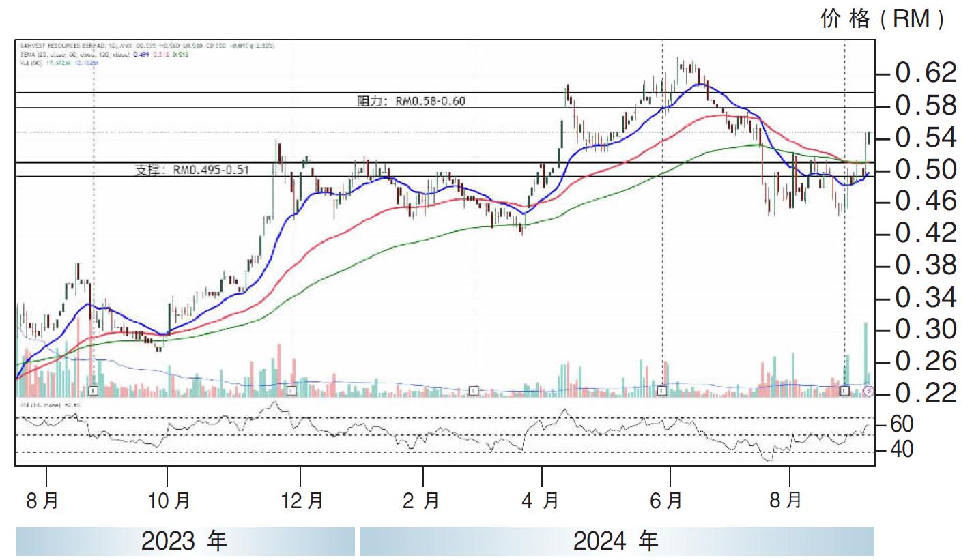
Task: Click the 4月 label on the time axis
Action: (x=541, y=501)
